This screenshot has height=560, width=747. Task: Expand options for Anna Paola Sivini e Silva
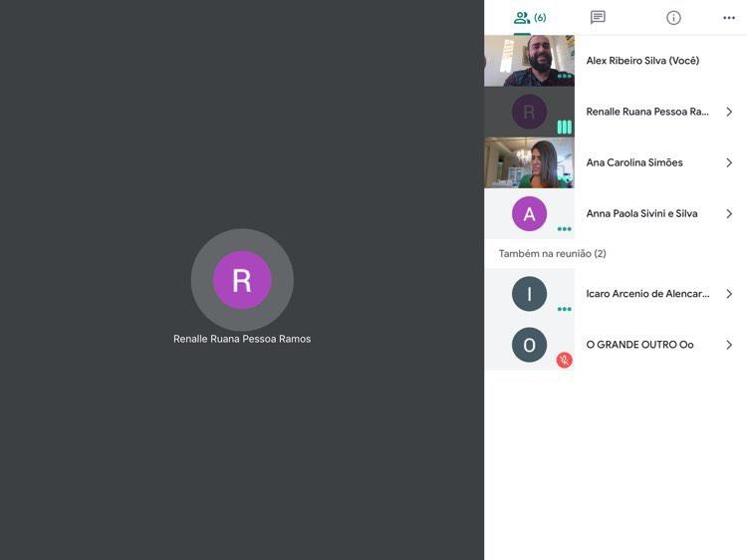(x=729, y=214)
